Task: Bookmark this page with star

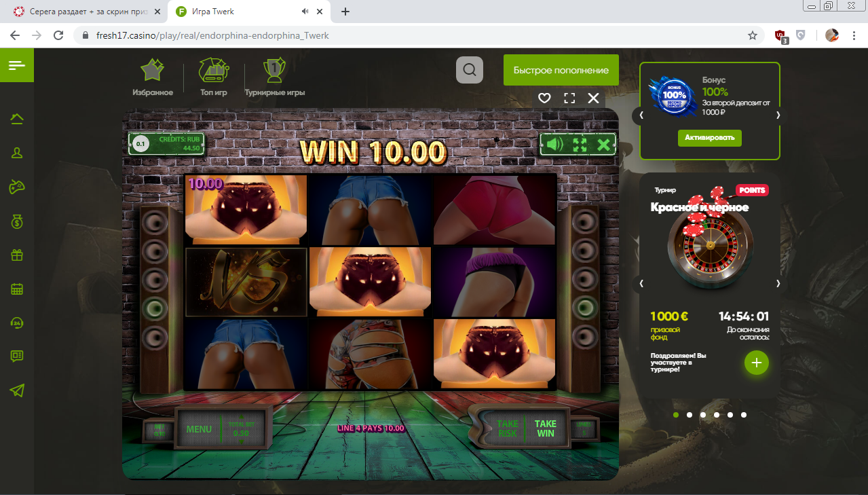Action: click(x=752, y=35)
